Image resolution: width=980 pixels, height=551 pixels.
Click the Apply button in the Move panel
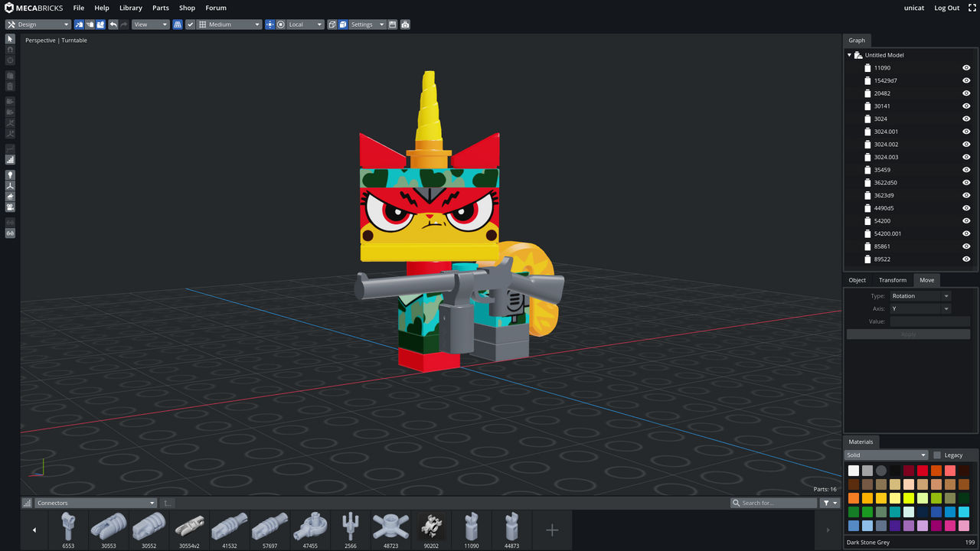click(x=908, y=334)
